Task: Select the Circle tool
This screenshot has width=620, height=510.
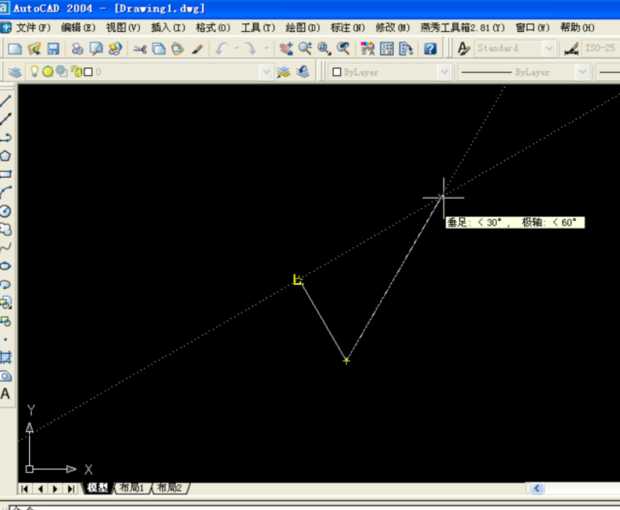Action: coord(6,211)
